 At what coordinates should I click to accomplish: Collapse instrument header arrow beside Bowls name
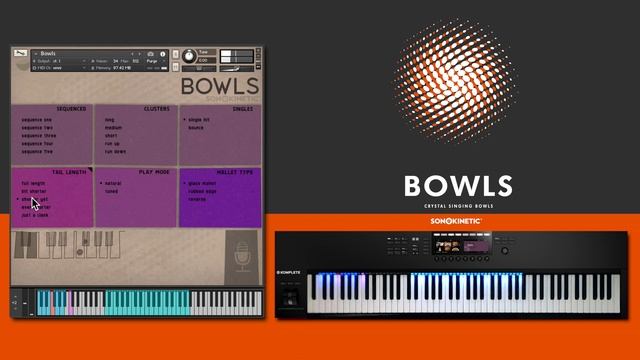(36, 53)
